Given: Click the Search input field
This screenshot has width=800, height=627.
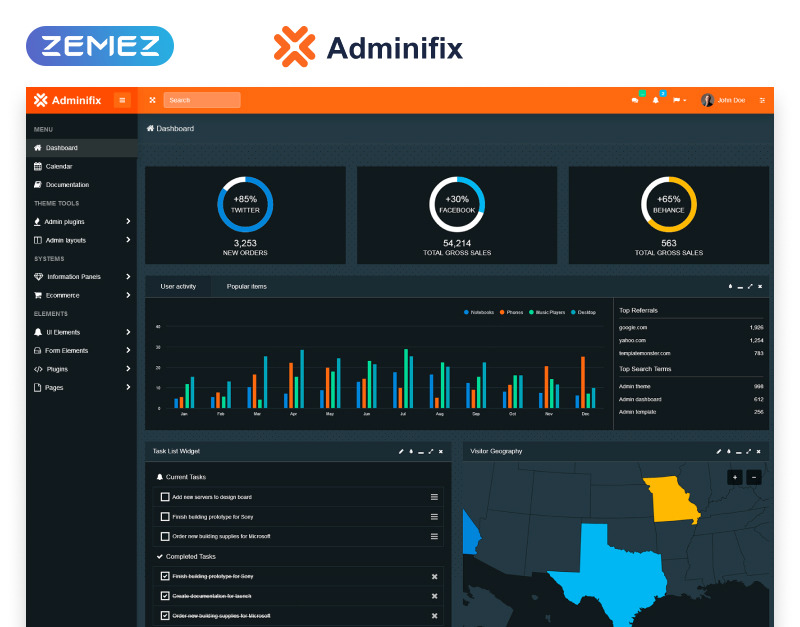Looking at the screenshot, I should coord(202,100).
